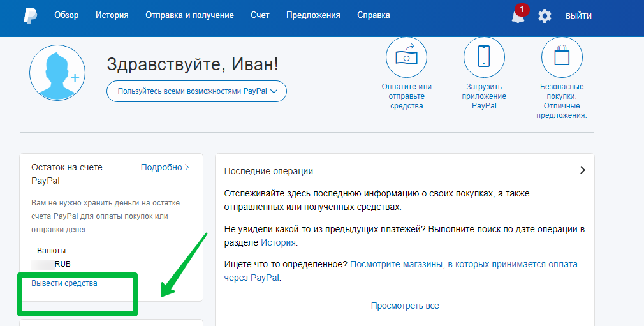
Task: Expand Последние операции with the chevron arrow
Action: pos(582,170)
